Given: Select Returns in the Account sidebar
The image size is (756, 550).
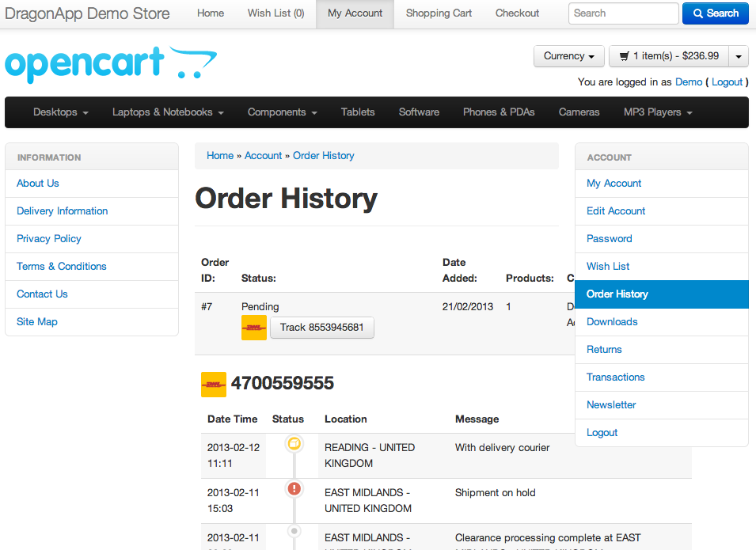Looking at the screenshot, I should [x=604, y=350].
